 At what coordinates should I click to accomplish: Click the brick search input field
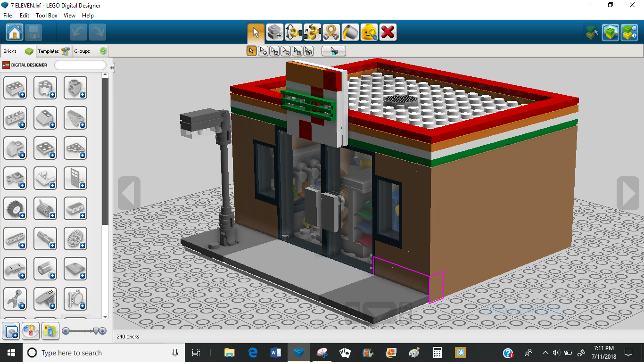(80, 65)
